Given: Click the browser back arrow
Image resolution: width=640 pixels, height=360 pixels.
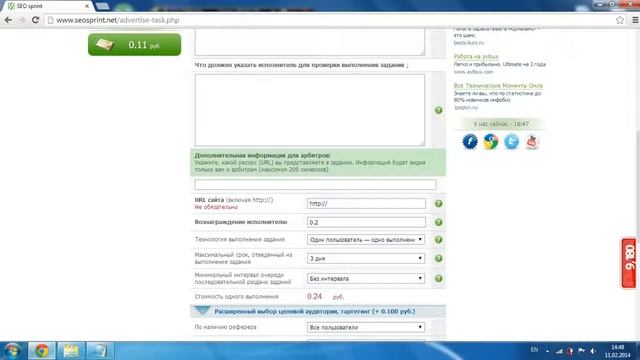Looking at the screenshot, I should point(8,20).
